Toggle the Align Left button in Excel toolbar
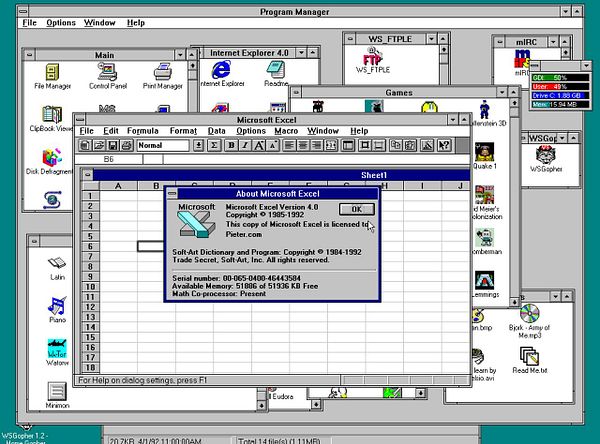The height and width of the screenshot is (444, 600). [289, 145]
